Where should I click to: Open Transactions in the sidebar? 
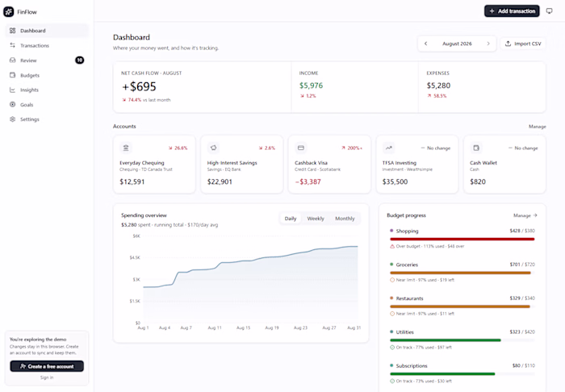[x=47, y=45]
